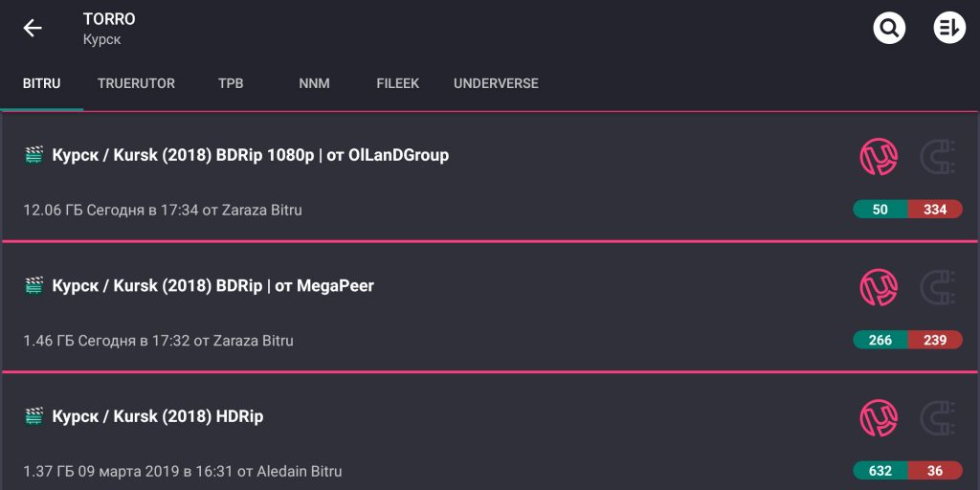Screen dimensions: 980x490
Task: Go back using the arrow icon
Action: (33, 28)
